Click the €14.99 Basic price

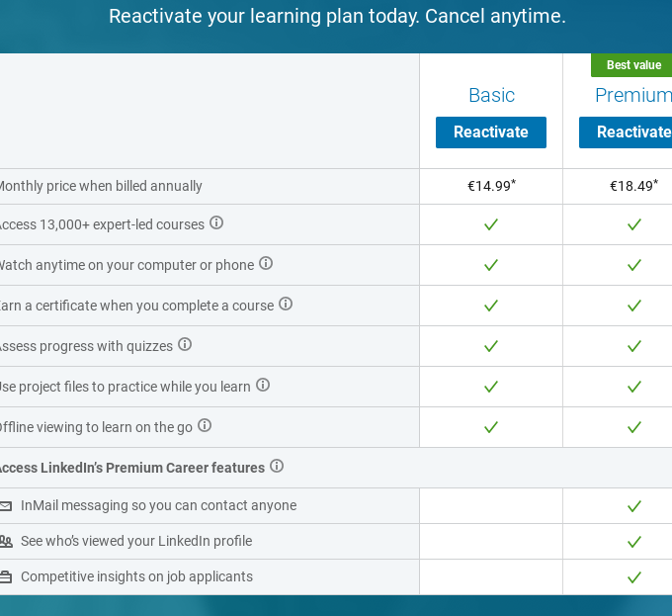490,186
